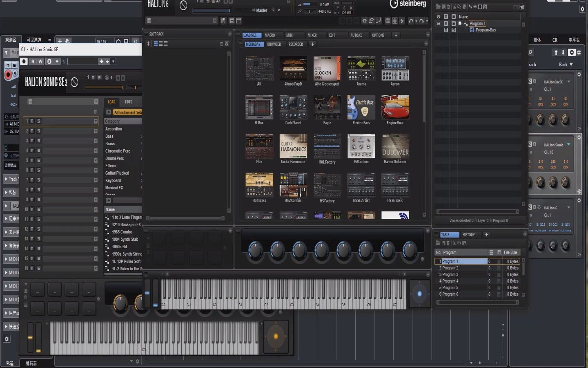Open slot 5 program dropdown arrow

[x=96, y=160]
